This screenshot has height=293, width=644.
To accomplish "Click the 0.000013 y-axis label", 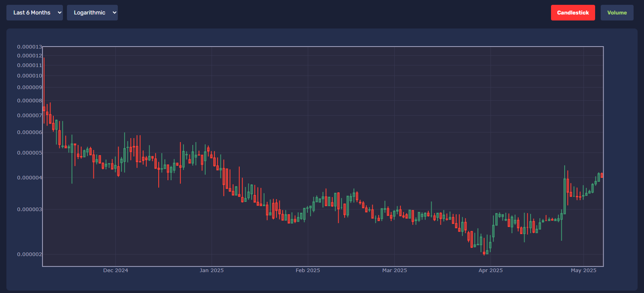I will pyautogui.click(x=29, y=47).
